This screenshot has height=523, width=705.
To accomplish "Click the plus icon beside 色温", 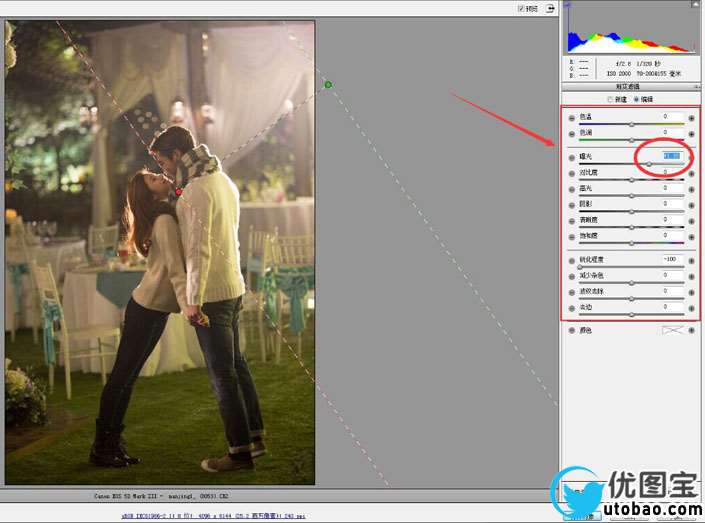I will pyautogui.click(x=691, y=117).
